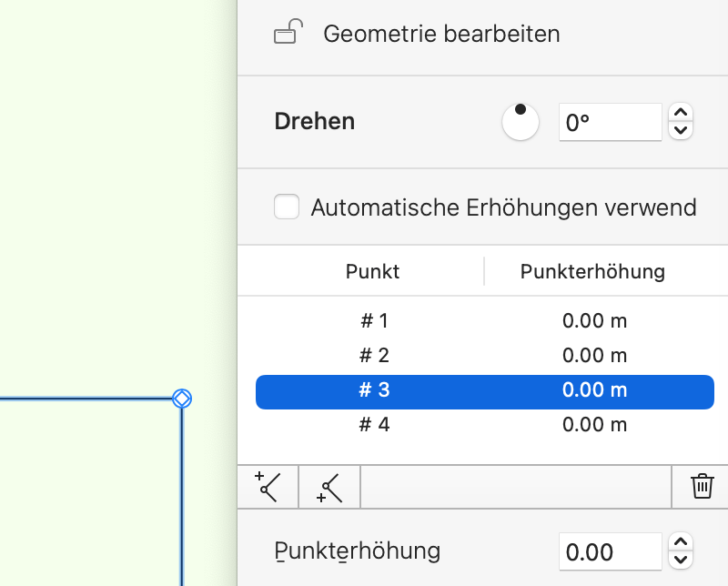This screenshot has width=728, height=586.
Task: Click the Punkterhöhung column header
Action: 592,271
